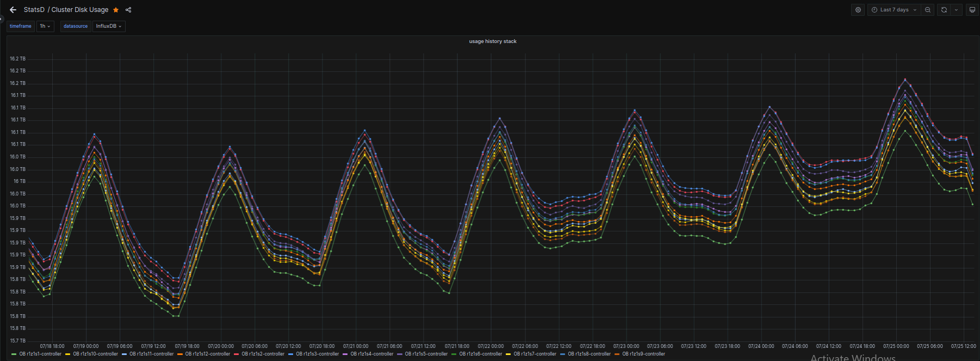The height and width of the screenshot is (361, 980).
Task: Click the Cluster Disk Usage title link
Action: [80, 10]
